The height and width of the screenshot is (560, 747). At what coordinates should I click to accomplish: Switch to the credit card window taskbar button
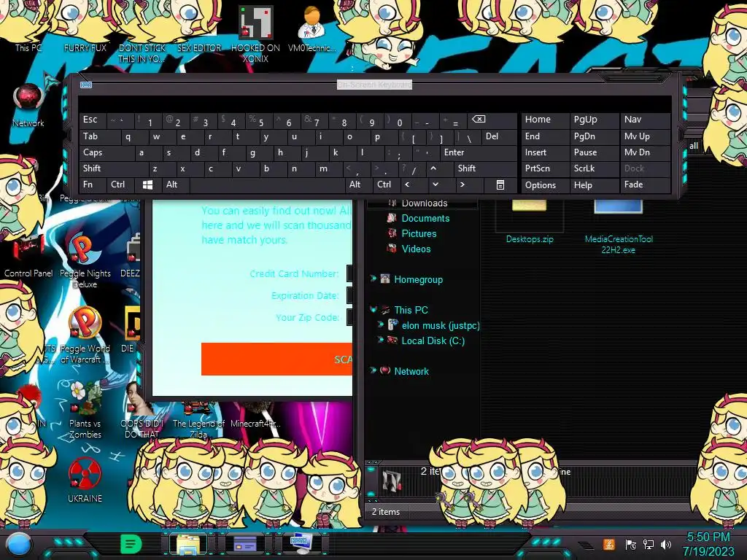pos(245,544)
